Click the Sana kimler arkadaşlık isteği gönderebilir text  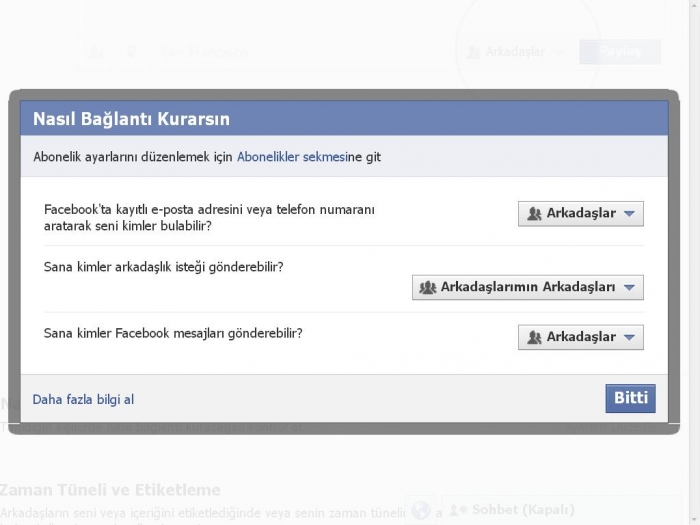[163, 267]
